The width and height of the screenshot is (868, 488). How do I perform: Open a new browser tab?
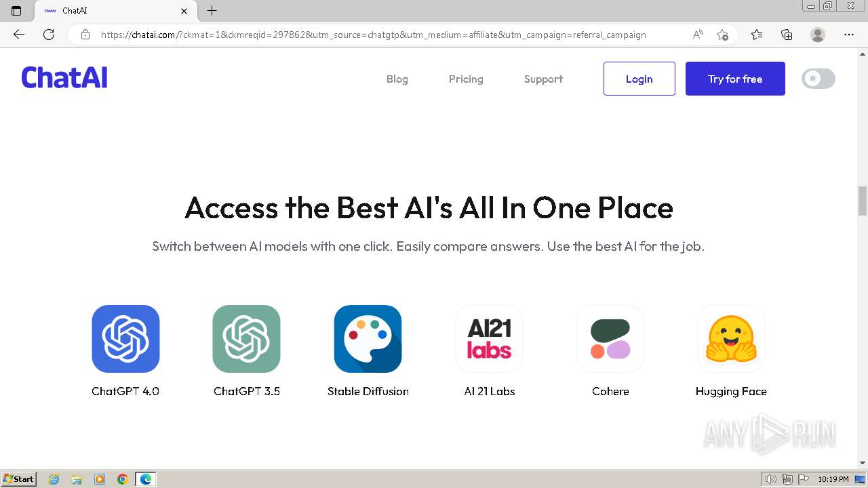click(x=212, y=11)
